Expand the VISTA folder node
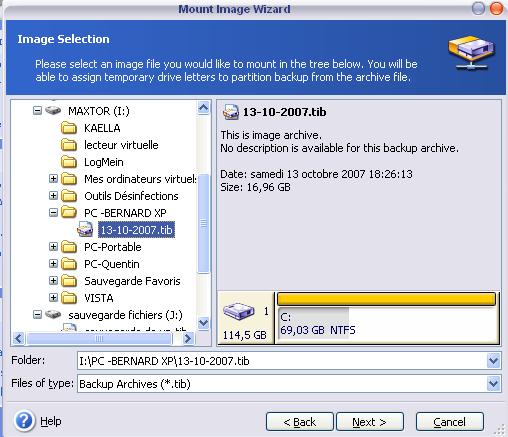508x437 pixels. (53, 298)
